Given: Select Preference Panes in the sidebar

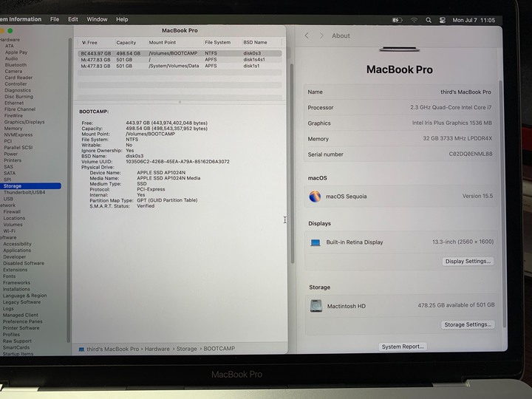Looking at the screenshot, I should click(23, 321).
